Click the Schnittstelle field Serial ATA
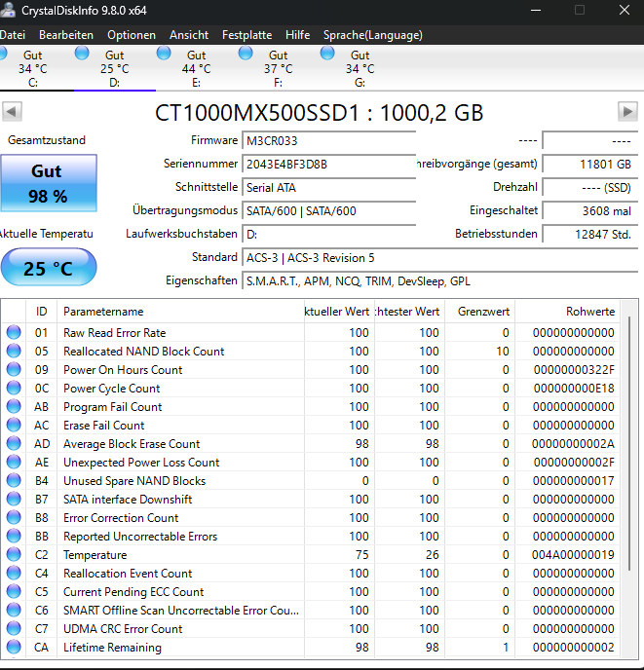Viewport: 644px width, 670px height. [329, 188]
